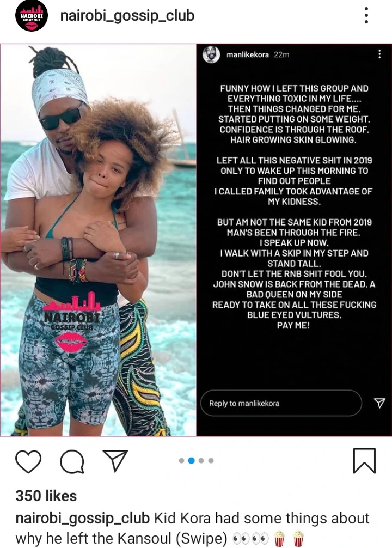View the 350 likes list
392x548 pixels.
pyautogui.click(x=46, y=496)
